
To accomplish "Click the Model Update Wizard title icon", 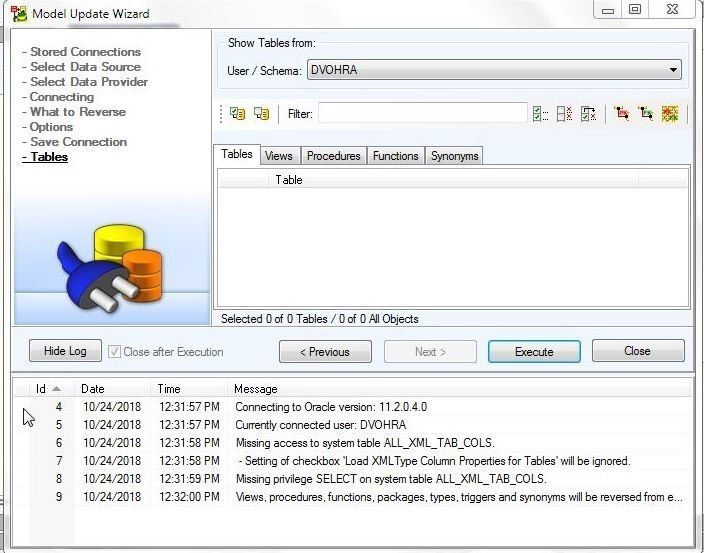I will coord(19,13).
